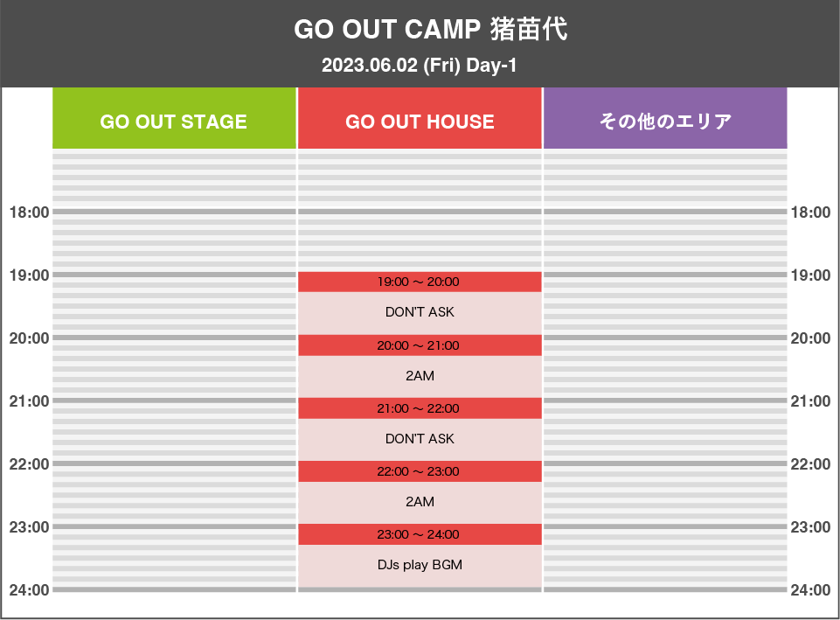This screenshot has width=840, height=620.
Task: Select the その他のエリア column header
Action: pyautogui.click(x=665, y=118)
